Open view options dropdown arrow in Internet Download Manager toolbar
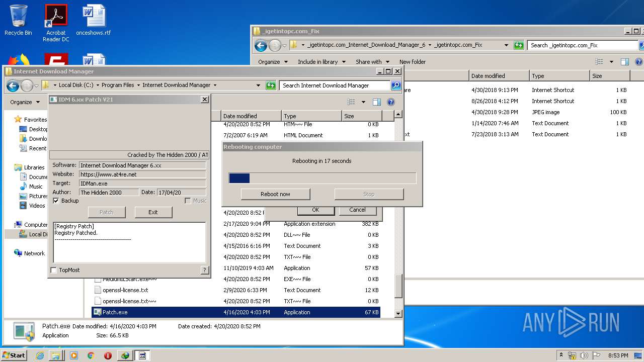 tap(363, 102)
